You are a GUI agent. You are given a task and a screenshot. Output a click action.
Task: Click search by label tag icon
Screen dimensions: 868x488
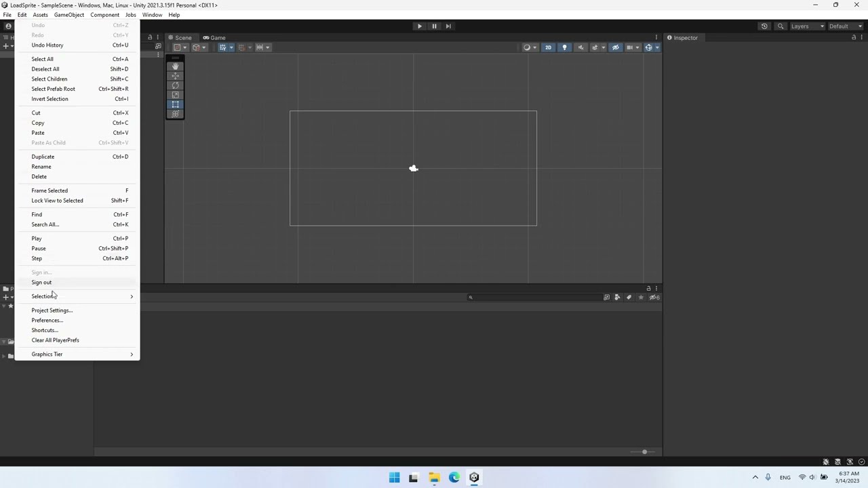[x=629, y=298]
